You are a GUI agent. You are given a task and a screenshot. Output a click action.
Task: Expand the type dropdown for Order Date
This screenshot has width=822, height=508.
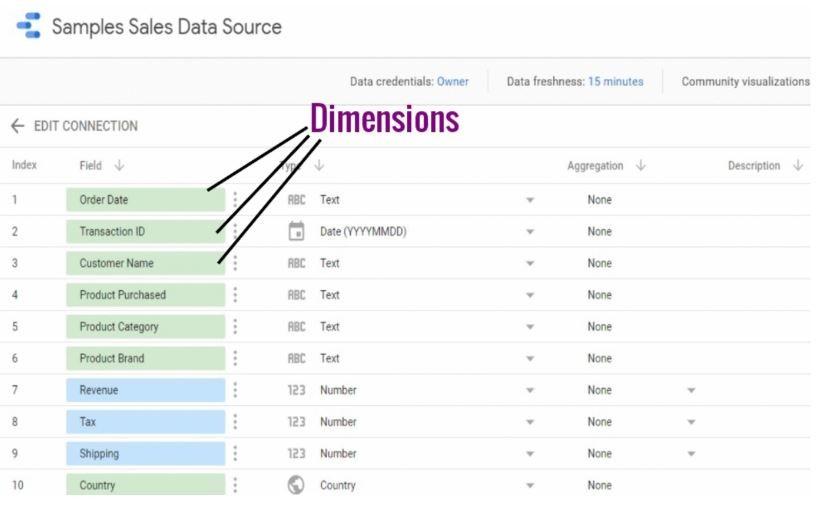(530, 200)
